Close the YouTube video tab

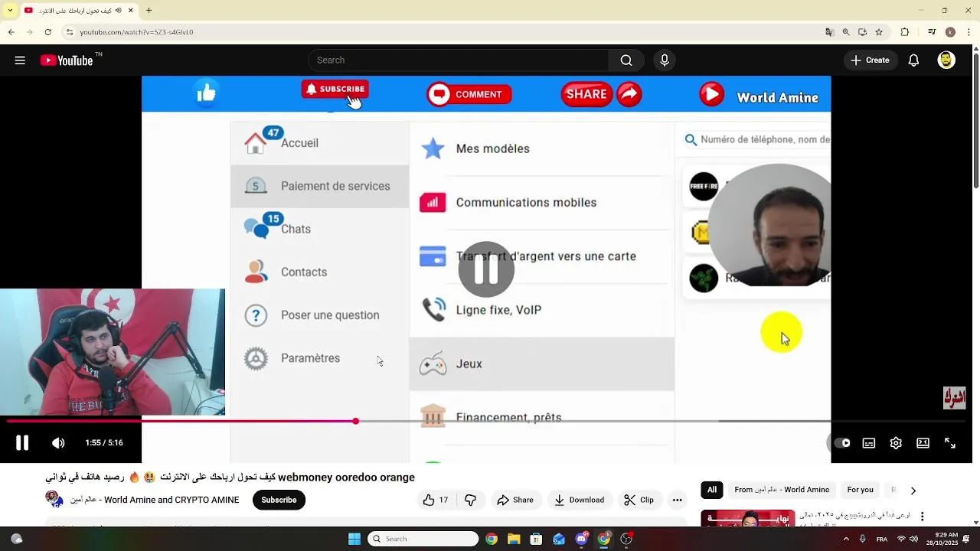click(130, 11)
